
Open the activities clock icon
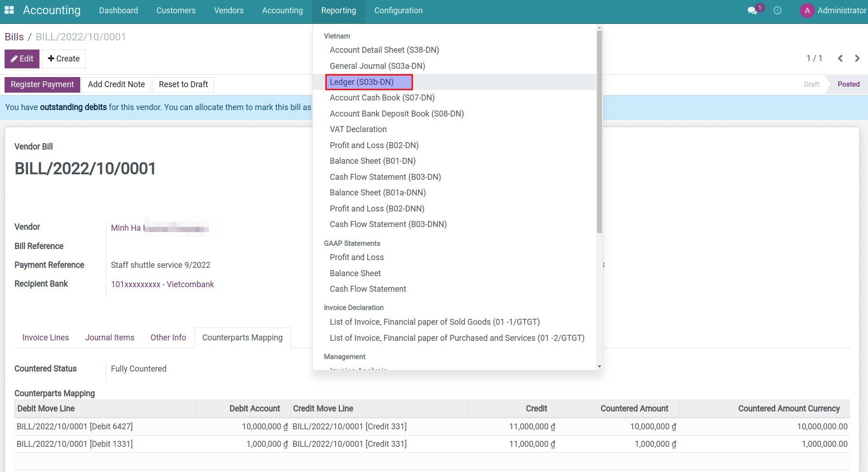[x=777, y=11]
